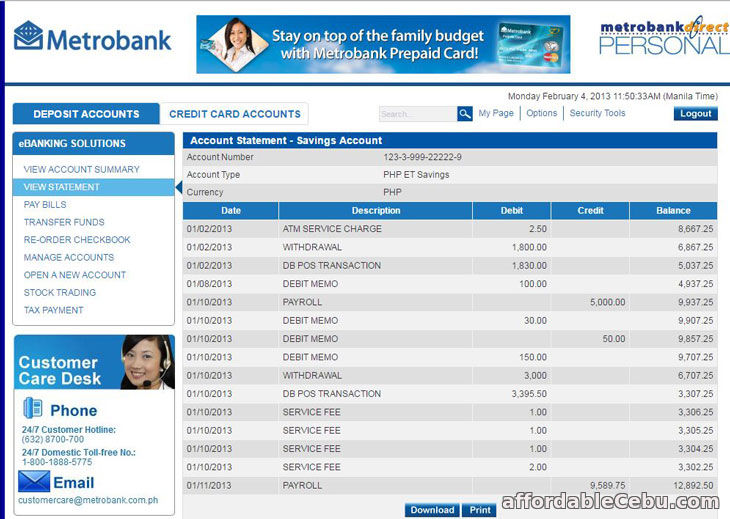Click Account Statement - Savings Account header
The height and width of the screenshot is (519, 730).
(450, 141)
